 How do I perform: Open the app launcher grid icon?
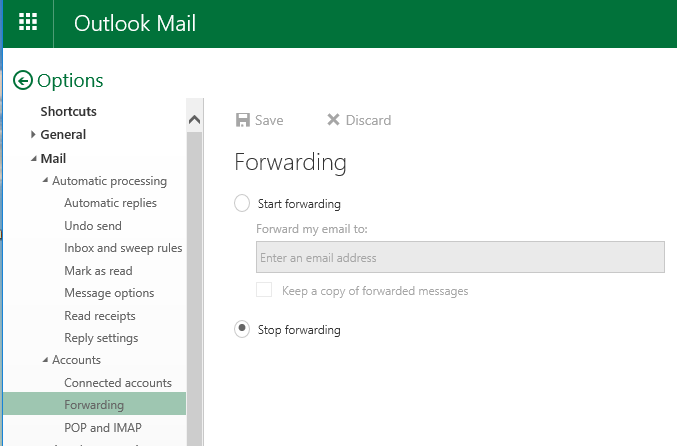pos(28,22)
